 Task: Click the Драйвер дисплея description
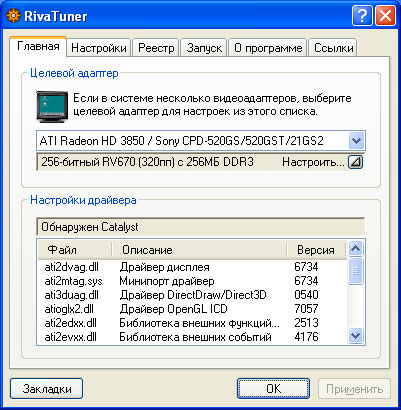[165, 267]
